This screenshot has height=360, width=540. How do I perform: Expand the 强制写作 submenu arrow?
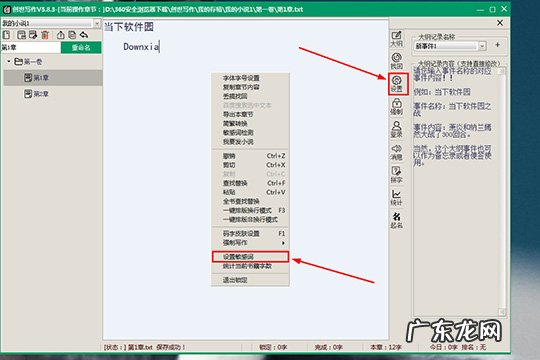[283, 243]
